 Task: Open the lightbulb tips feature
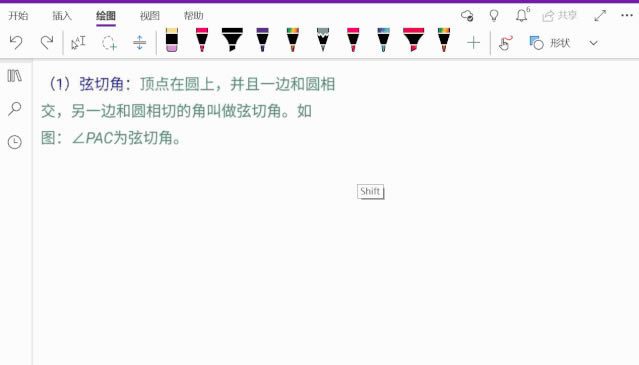point(494,15)
